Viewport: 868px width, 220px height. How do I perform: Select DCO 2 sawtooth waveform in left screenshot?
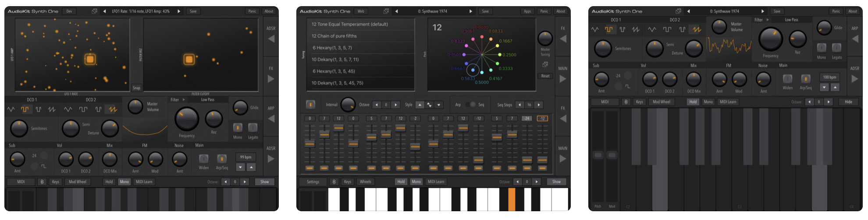point(113,109)
